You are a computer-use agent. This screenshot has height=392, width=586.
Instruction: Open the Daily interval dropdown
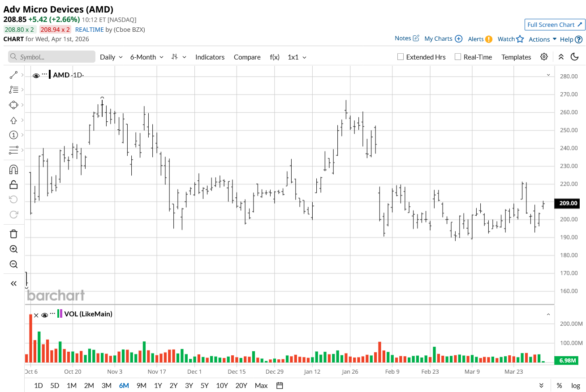point(111,57)
